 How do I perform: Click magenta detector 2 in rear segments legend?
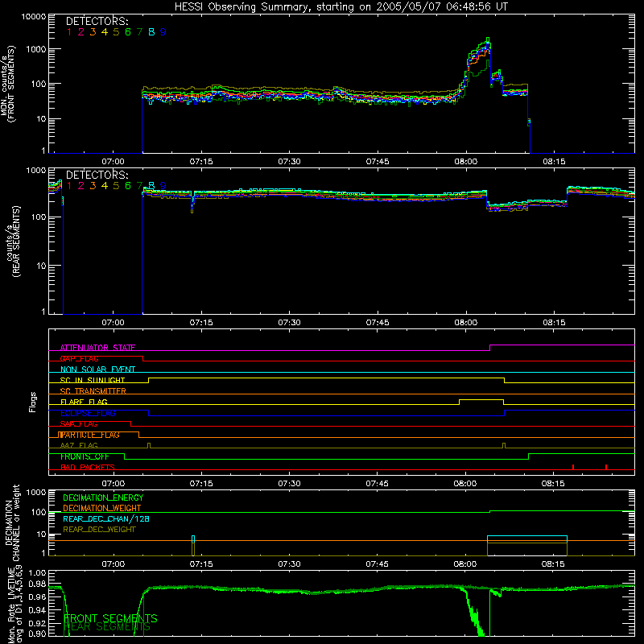pyautogui.click(x=81, y=186)
